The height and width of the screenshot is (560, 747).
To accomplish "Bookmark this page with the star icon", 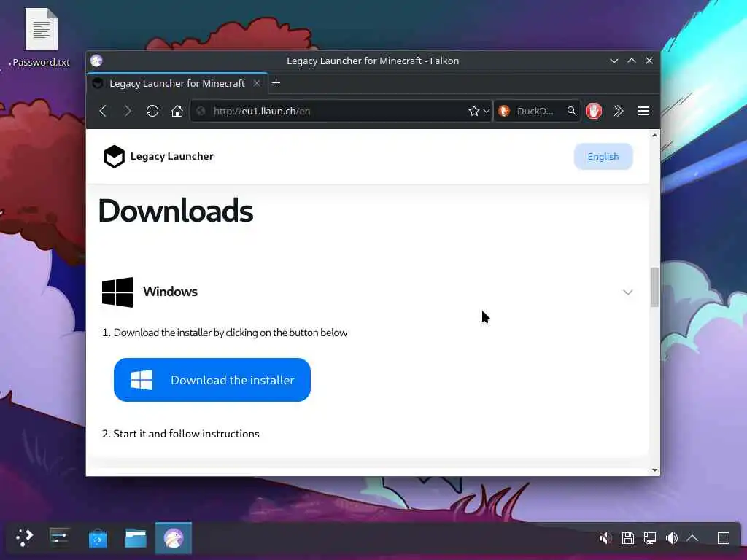I will click(x=473, y=111).
